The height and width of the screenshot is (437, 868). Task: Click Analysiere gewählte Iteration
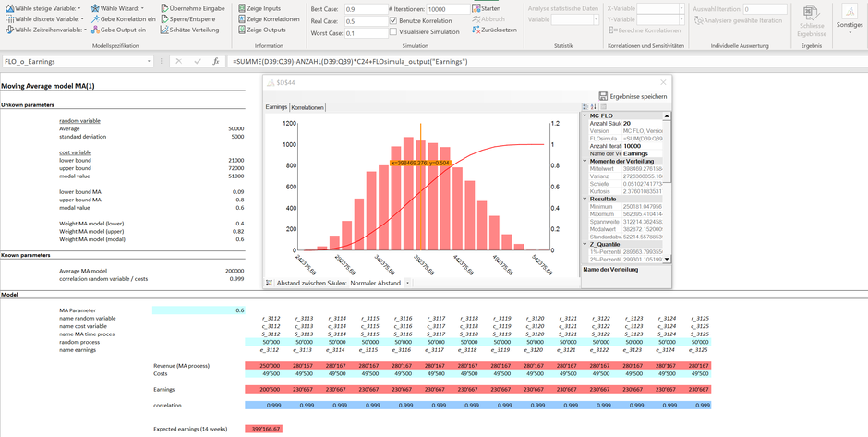(739, 20)
